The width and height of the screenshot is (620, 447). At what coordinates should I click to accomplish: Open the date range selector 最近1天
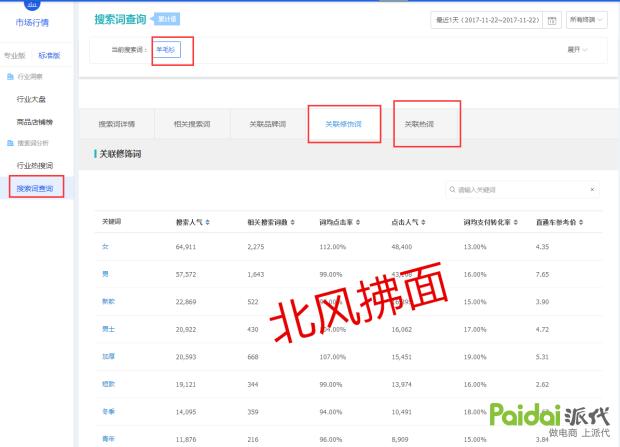click(487, 20)
